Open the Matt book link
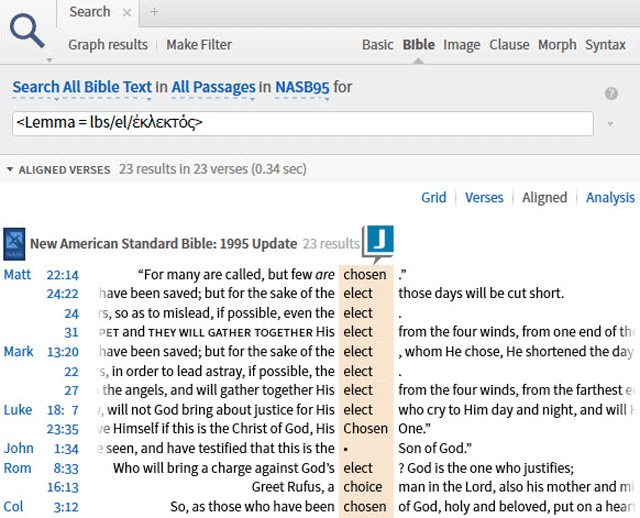 [x=17, y=274]
